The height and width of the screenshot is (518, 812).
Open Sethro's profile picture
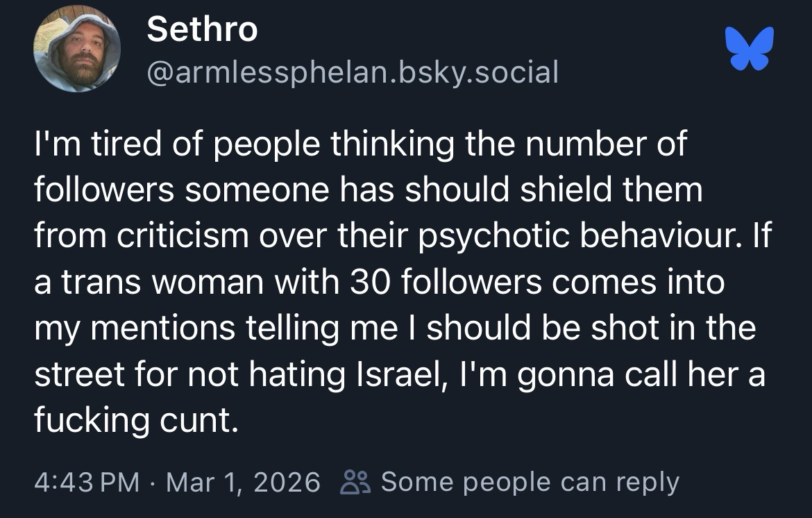(x=77, y=49)
